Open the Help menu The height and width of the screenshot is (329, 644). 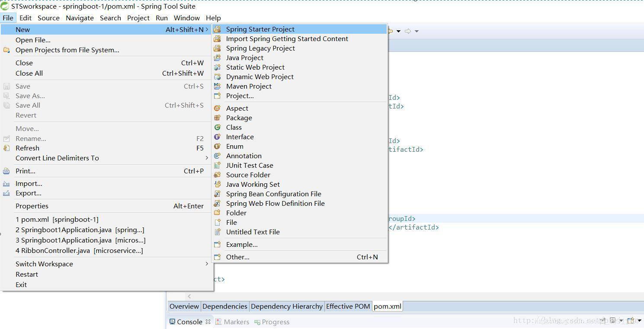coord(213,18)
